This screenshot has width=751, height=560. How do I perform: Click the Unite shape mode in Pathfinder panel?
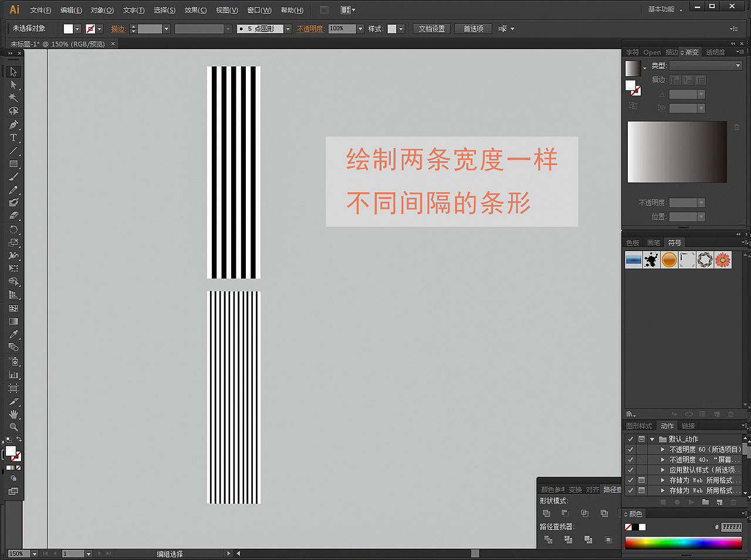point(546,513)
